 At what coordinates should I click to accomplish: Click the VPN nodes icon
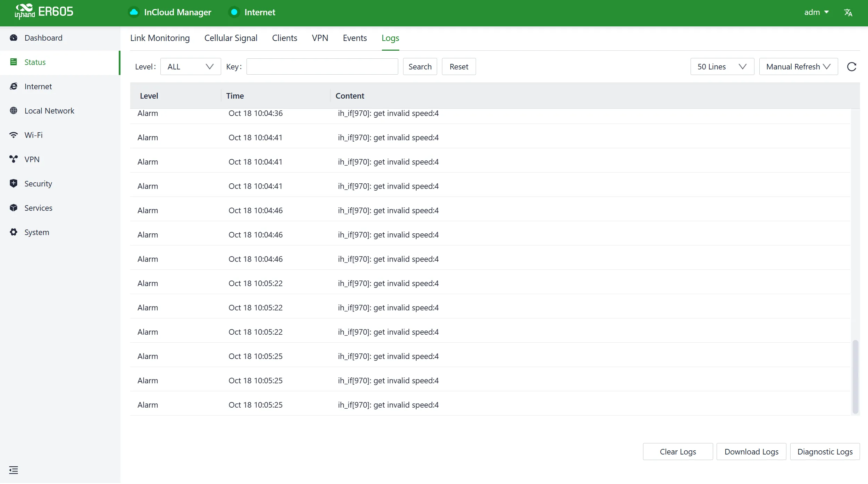click(14, 159)
